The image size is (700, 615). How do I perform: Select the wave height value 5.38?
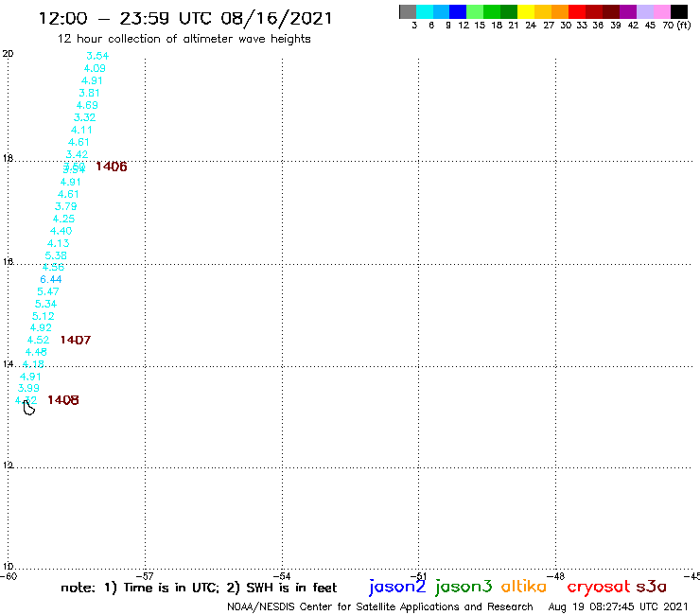coord(56,255)
